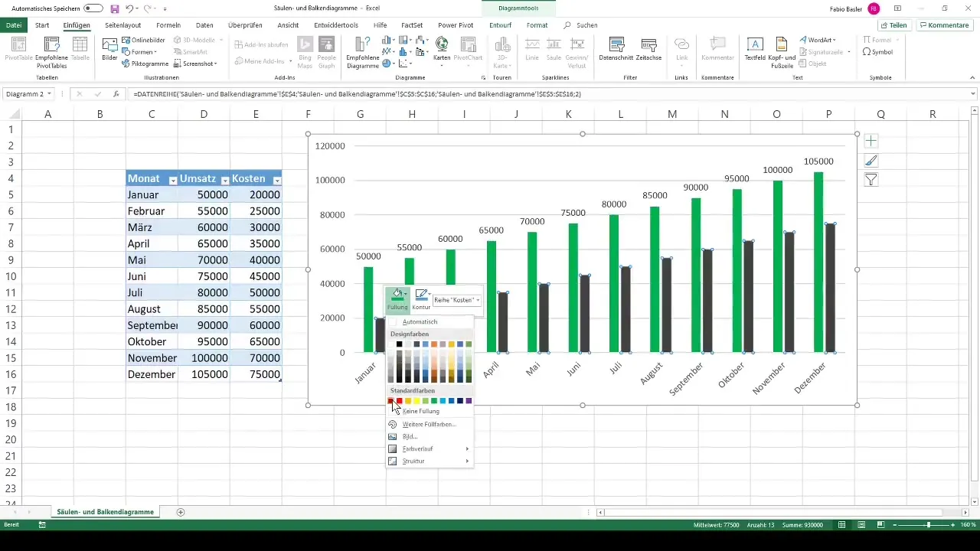Toggle Automatisches Speichern switch
The height and width of the screenshot is (551, 980).
[x=93, y=8]
